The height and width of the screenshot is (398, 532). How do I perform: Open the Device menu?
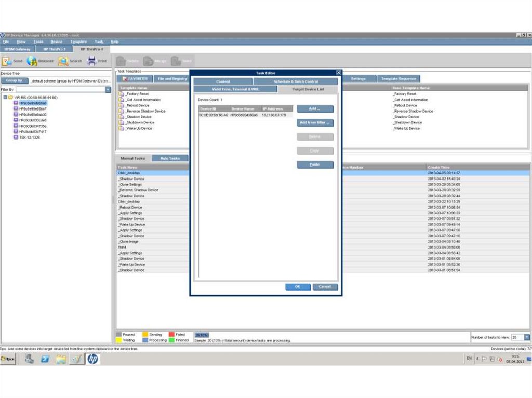click(x=56, y=42)
